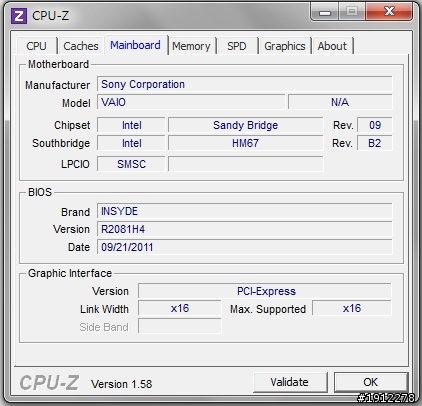
Task: Click the N/A model revision field
Action: [340, 102]
